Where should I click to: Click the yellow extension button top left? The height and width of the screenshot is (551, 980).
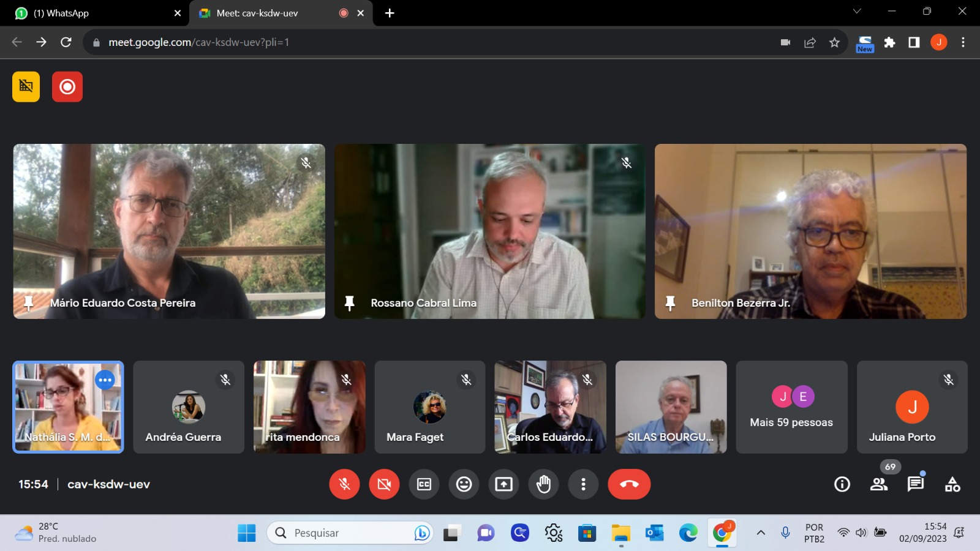click(26, 86)
